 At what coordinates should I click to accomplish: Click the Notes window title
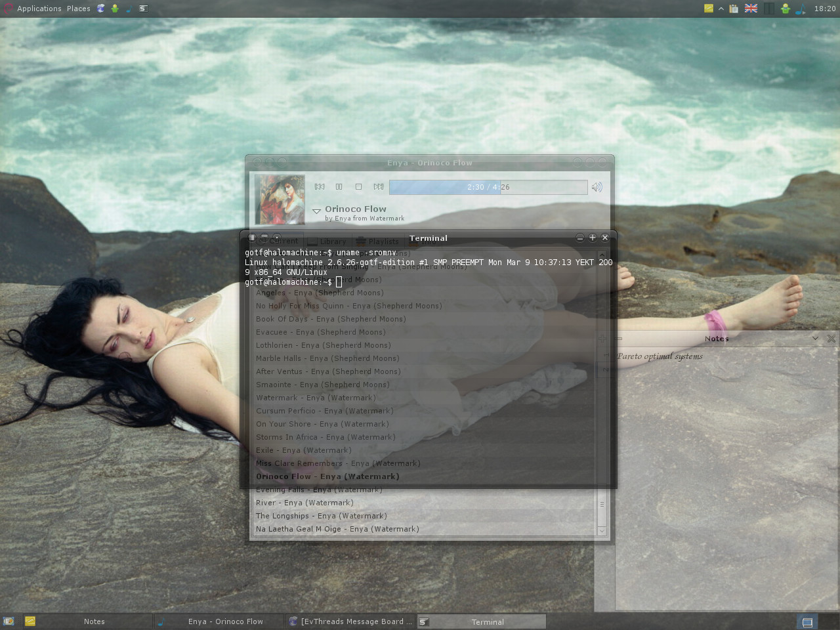click(717, 339)
